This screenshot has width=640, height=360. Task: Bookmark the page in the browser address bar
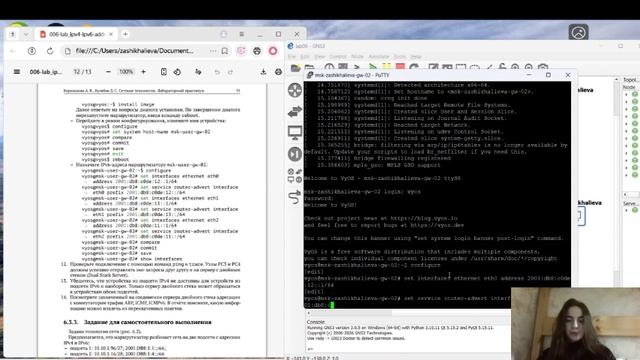224,51
